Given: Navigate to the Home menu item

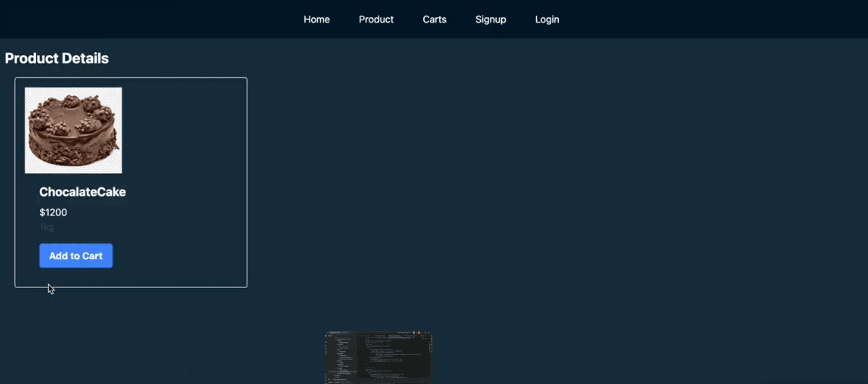Looking at the screenshot, I should 316,19.
